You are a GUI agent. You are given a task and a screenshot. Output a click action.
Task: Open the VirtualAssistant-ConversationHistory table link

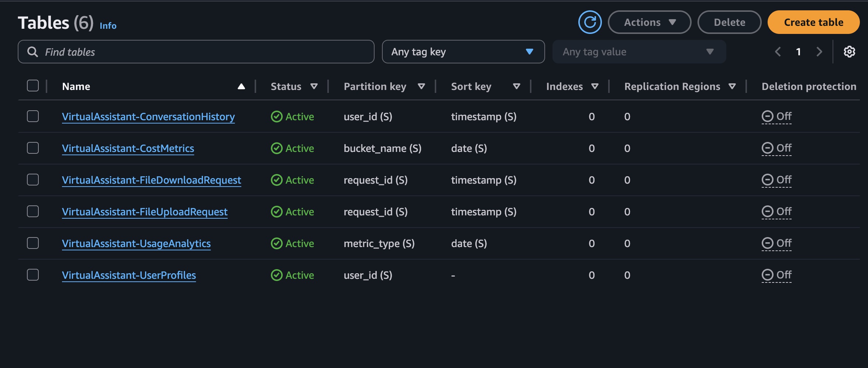(x=148, y=117)
